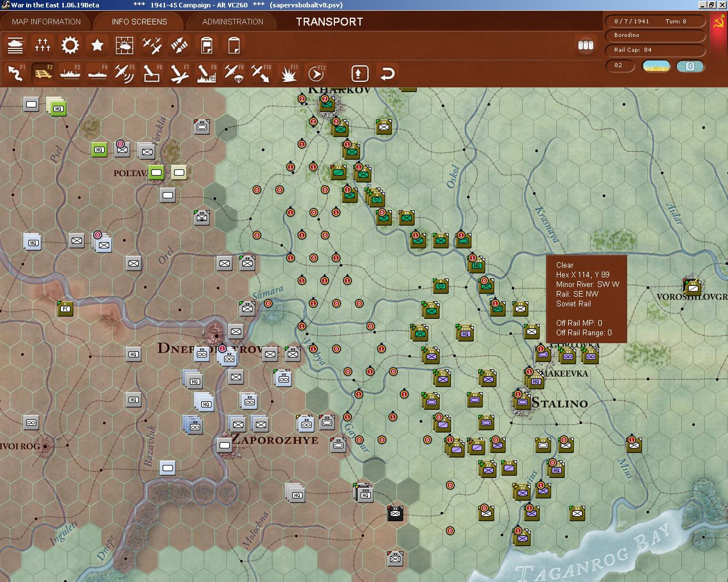The image size is (728, 582).
Task: Activate the F9 air transport mode
Action: coord(234,73)
